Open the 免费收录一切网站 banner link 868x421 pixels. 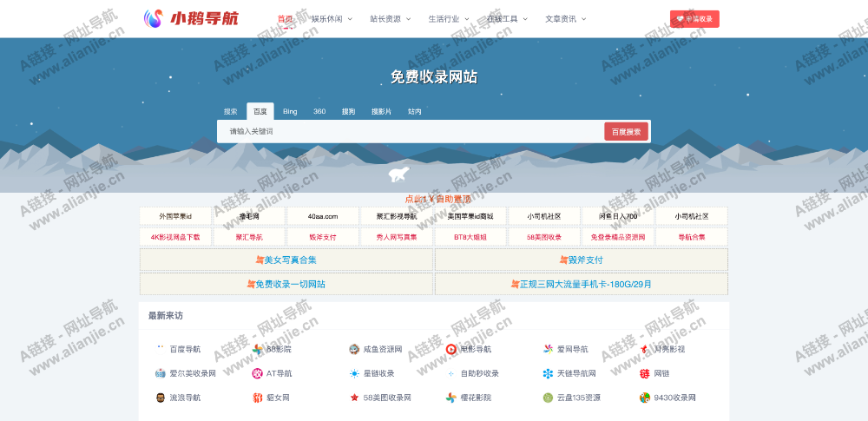tap(286, 284)
